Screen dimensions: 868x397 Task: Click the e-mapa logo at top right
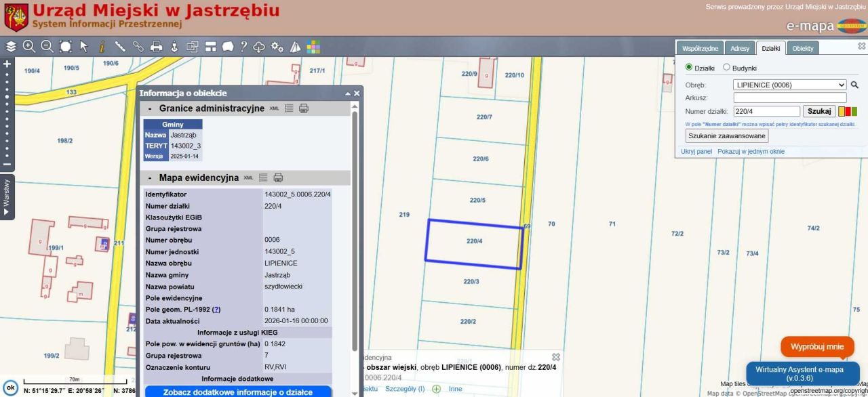point(826,26)
